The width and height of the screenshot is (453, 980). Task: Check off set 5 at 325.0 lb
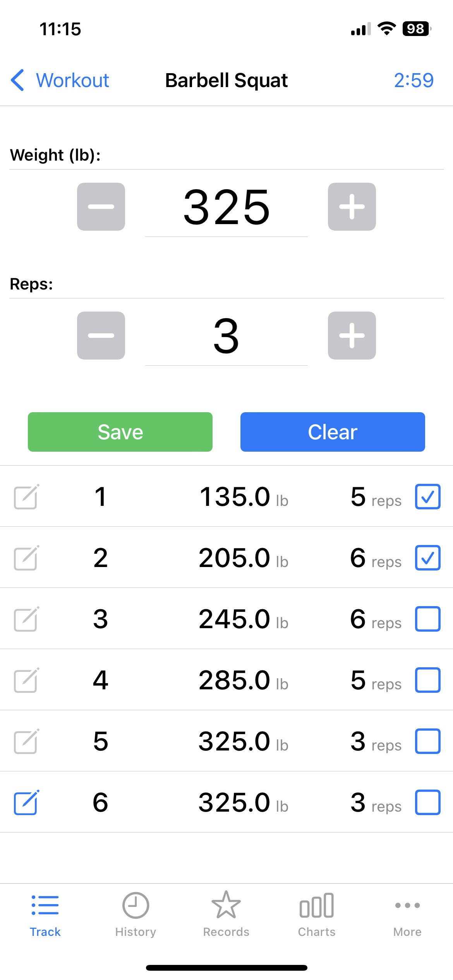point(427,741)
